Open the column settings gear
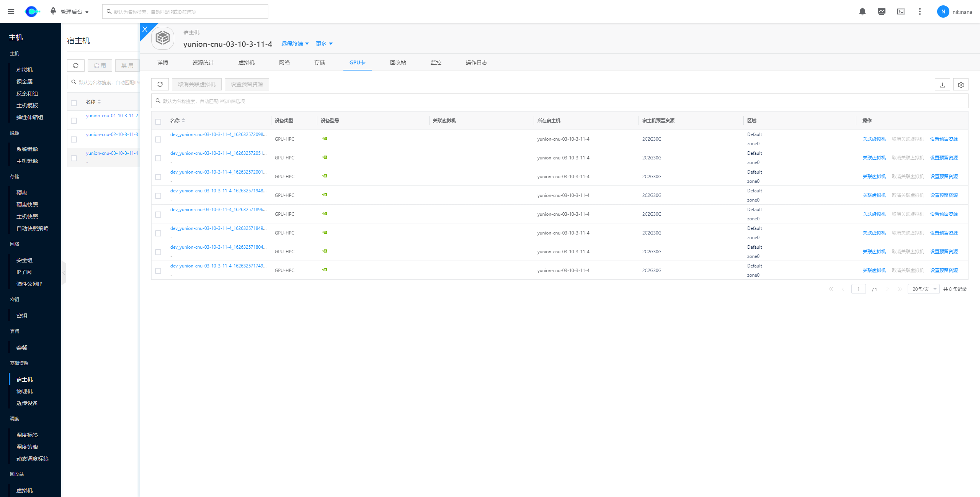This screenshot has width=980, height=497. point(961,84)
